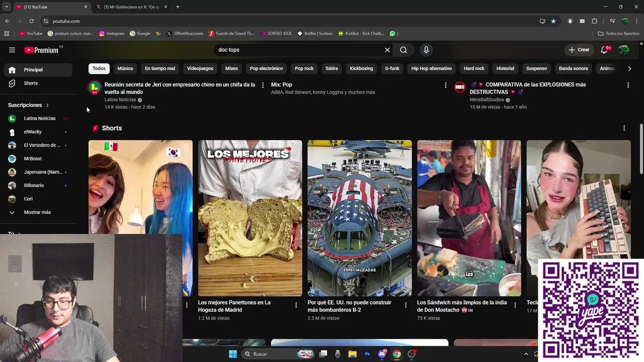Click the magnifier search button
The height and width of the screenshot is (362, 644).
coord(404,50)
